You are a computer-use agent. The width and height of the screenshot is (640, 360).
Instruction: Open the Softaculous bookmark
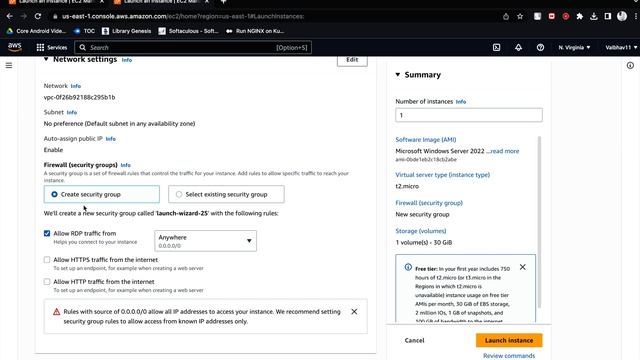pyautogui.click(x=188, y=31)
